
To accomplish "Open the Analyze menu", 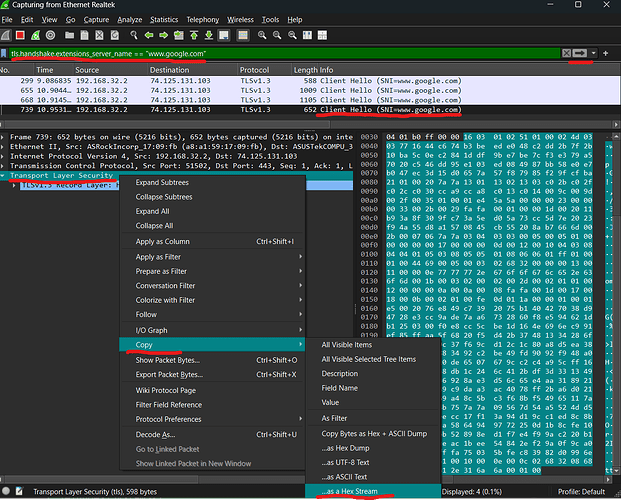I will 130,19.
